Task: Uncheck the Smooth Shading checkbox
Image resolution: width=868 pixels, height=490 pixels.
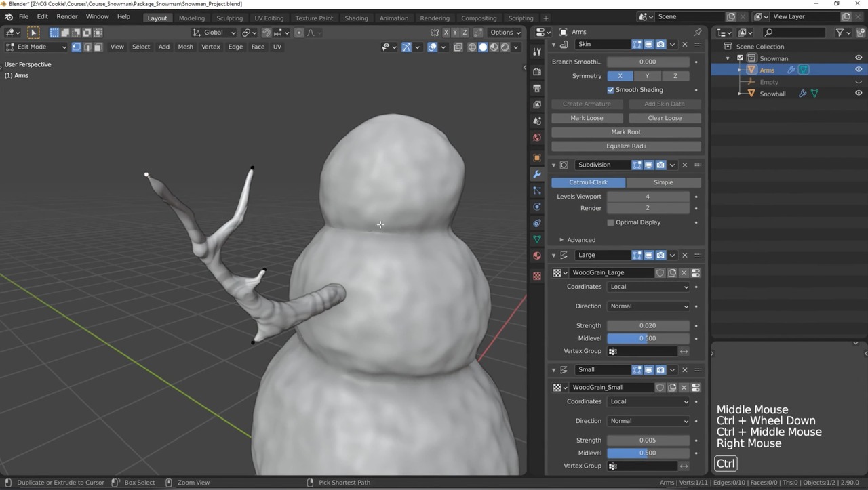Action: [x=610, y=90]
